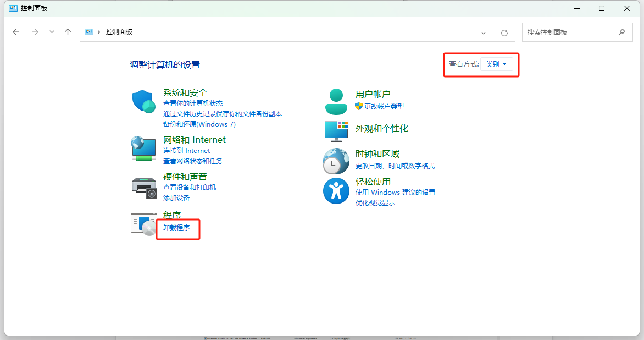Click the Control Panel icon in address bar
Viewport: 644px width, 340px height.
click(88, 32)
